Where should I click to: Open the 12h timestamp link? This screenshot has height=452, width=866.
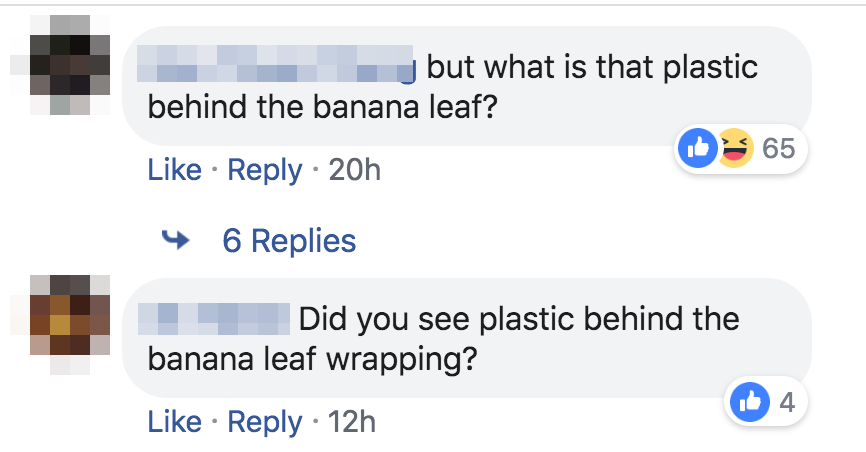352,422
